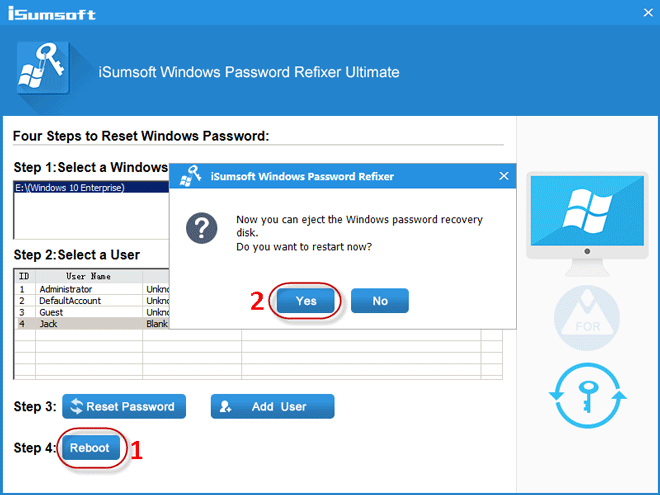Screen dimensions: 660x495
Task: Click the circular key reset icon in the sidebar
Action: [x=588, y=396]
